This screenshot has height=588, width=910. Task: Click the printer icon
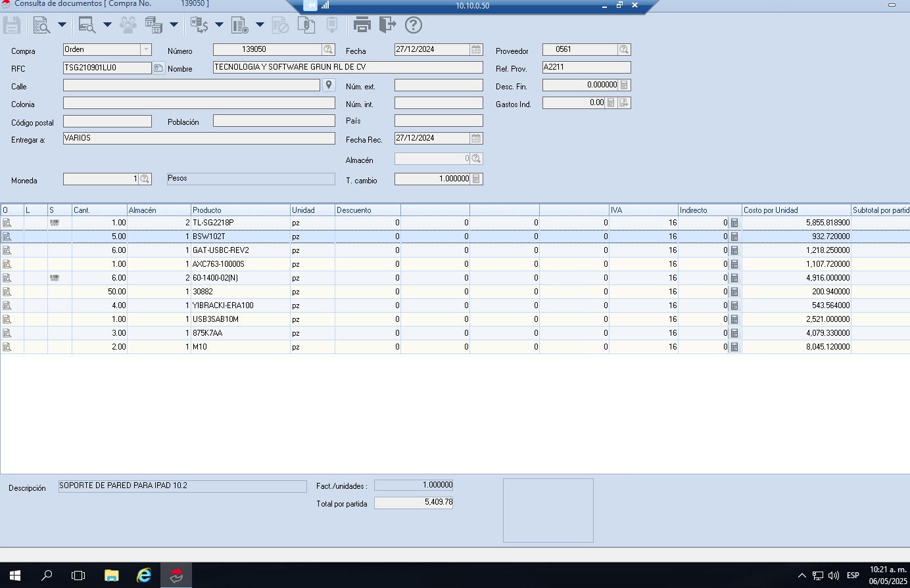(362, 25)
